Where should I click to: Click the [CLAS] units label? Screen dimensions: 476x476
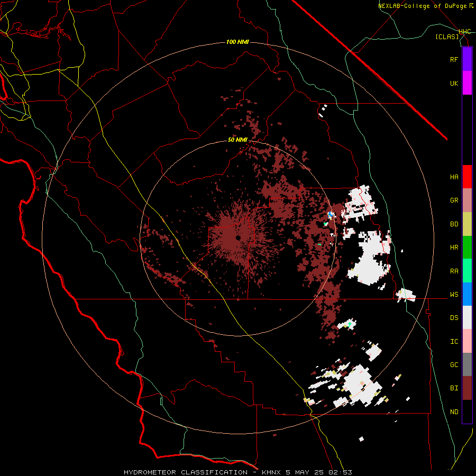coord(447,37)
